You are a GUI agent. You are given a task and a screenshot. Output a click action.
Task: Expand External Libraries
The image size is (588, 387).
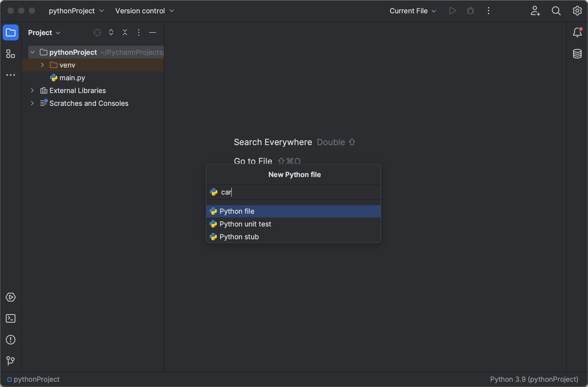[32, 90]
